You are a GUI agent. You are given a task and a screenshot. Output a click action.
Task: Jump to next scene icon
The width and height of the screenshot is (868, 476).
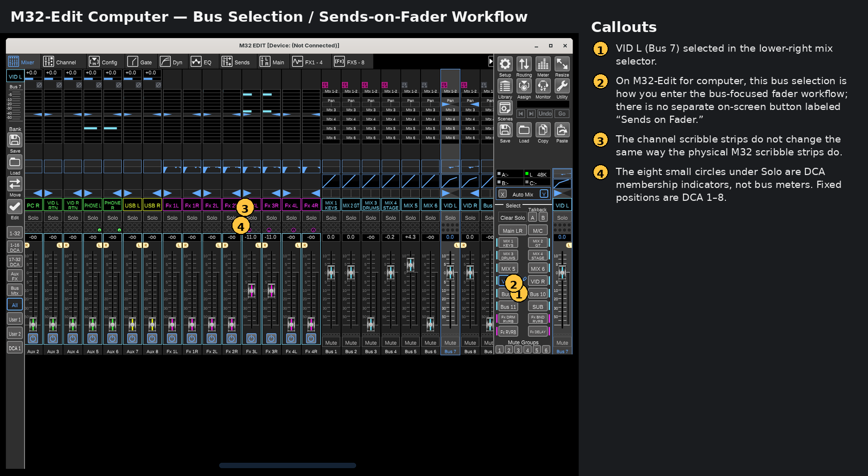pos(531,114)
